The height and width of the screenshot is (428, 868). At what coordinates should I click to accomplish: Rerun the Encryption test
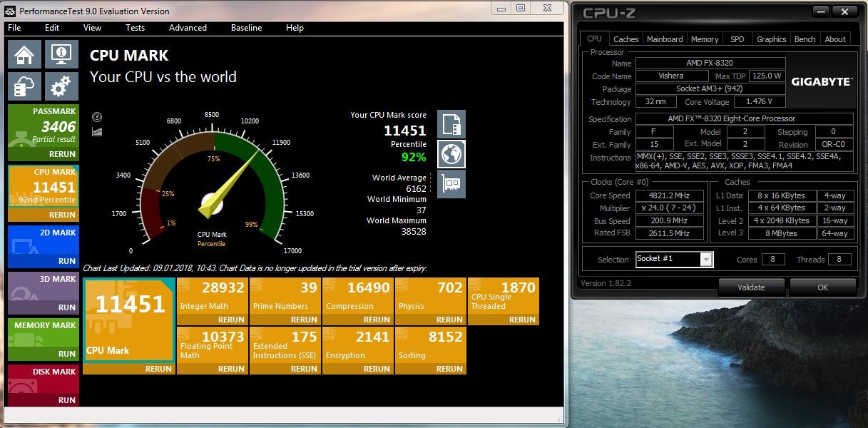point(377,369)
